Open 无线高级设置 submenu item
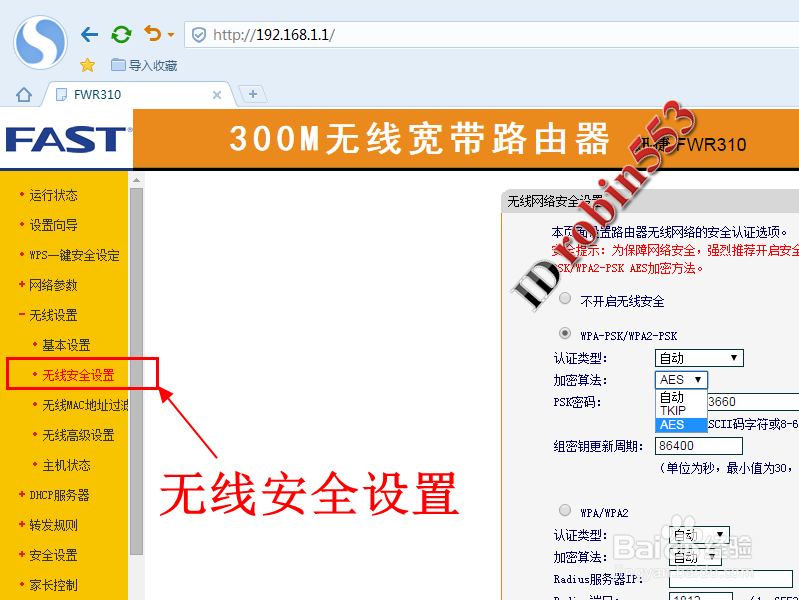The width and height of the screenshot is (799, 600). (x=78, y=435)
